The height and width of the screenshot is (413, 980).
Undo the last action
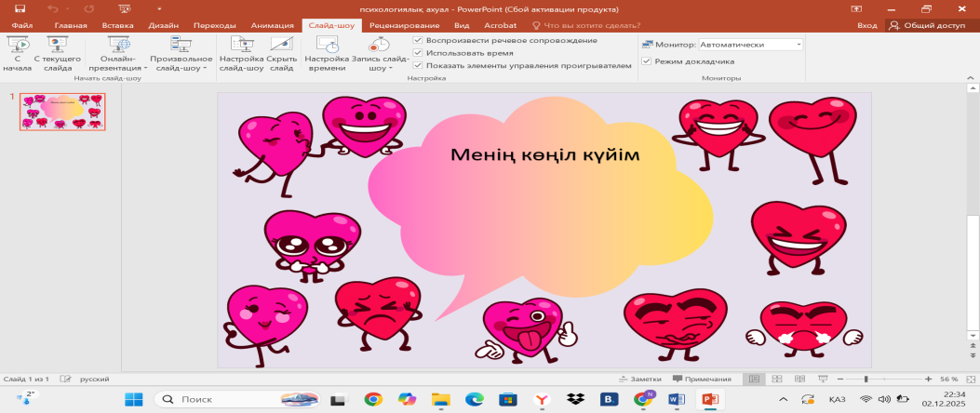(54, 9)
